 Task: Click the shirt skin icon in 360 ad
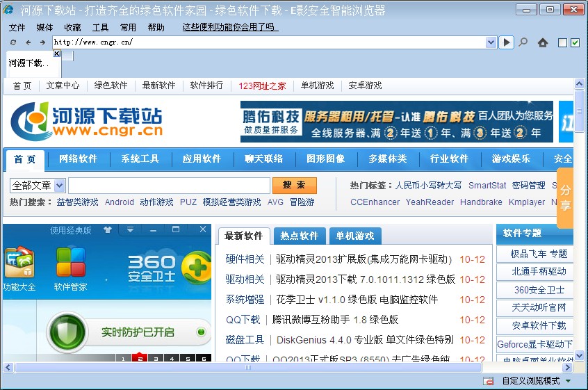pyautogui.click(x=108, y=229)
